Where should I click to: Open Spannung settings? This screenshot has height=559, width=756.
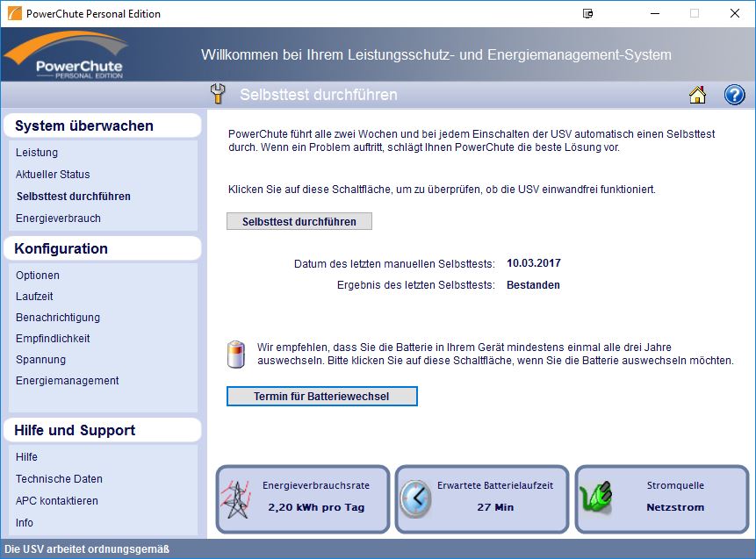pos(40,360)
